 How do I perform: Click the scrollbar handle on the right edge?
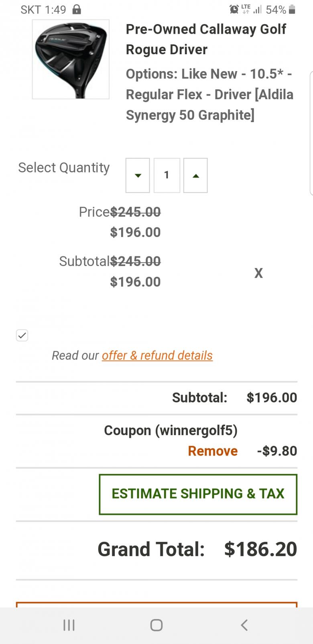311,133
